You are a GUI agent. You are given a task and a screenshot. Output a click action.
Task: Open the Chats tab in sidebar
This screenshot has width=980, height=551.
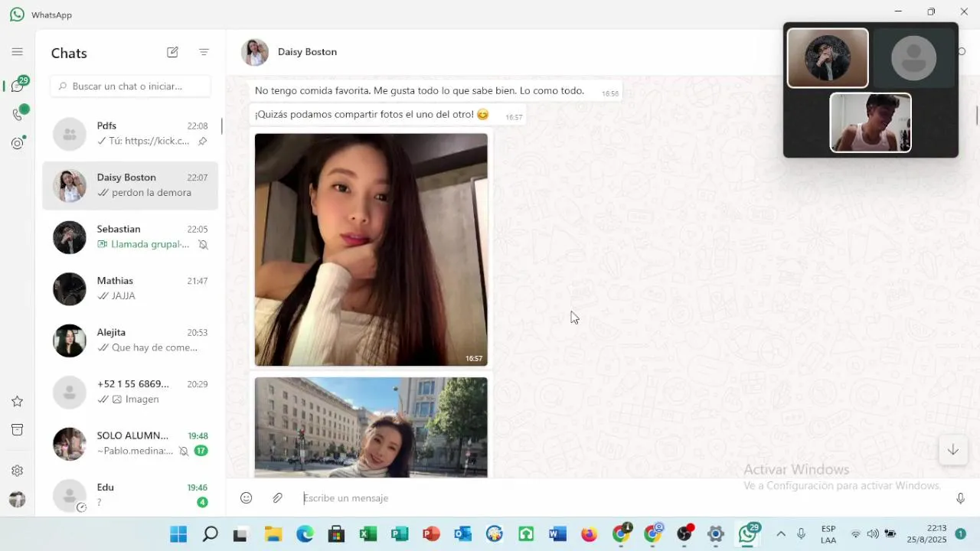[18, 86]
